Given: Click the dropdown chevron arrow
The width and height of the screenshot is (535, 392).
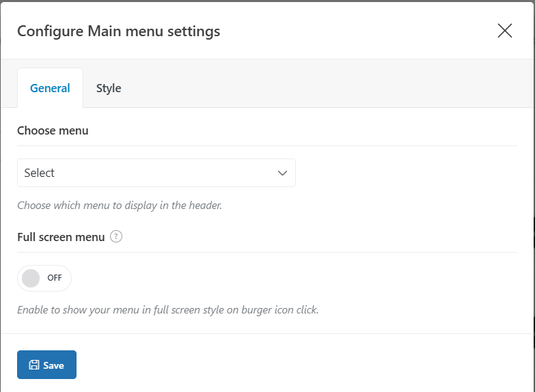Looking at the screenshot, I should (283, 173).
